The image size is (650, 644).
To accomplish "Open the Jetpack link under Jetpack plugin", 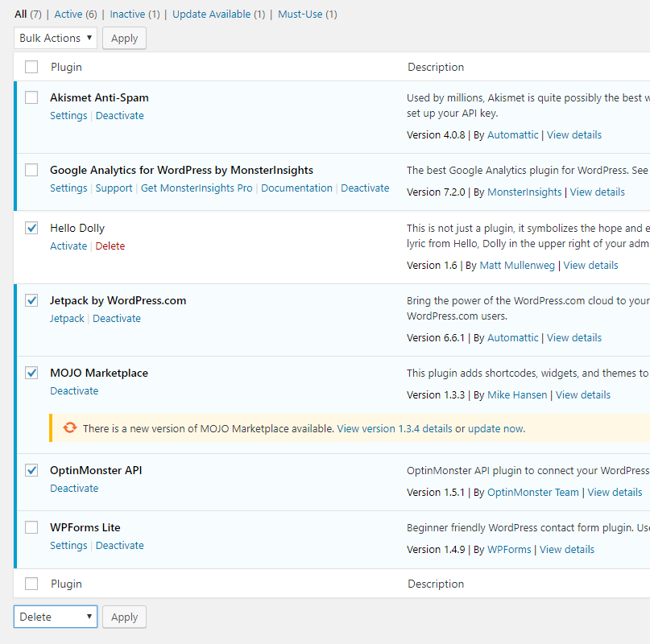I will 67,319.
